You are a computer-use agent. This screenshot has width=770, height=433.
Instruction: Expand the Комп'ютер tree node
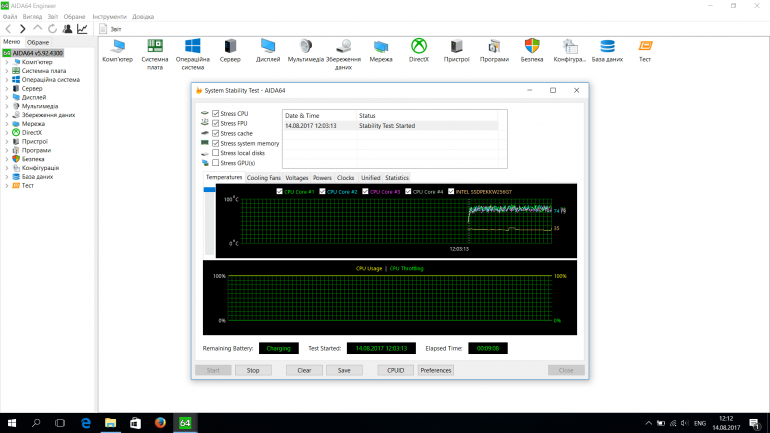tap(7, 62)
